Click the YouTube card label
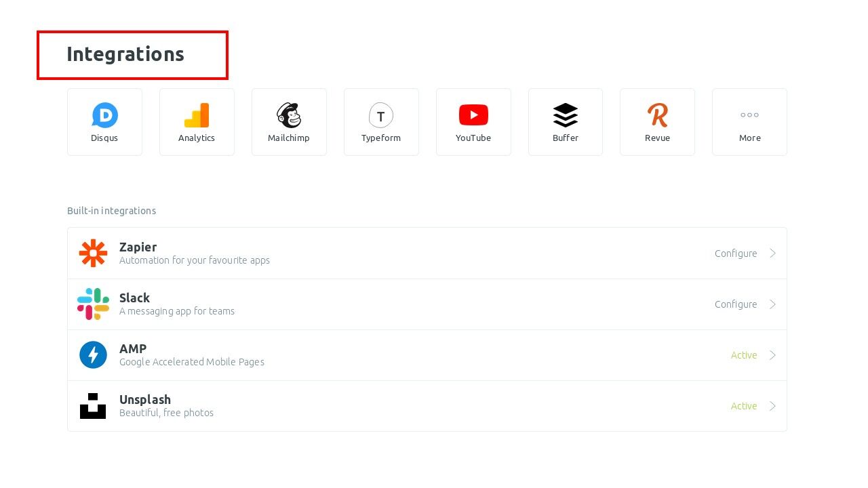Viewport: 868px width, 488px height. (473, 138)
